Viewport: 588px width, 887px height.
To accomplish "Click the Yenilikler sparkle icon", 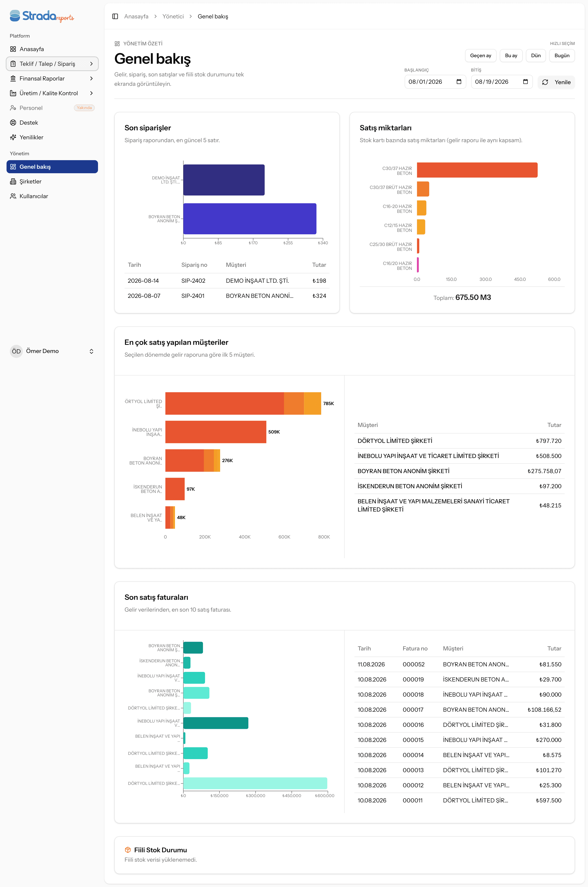I will (x=13, y=137).
